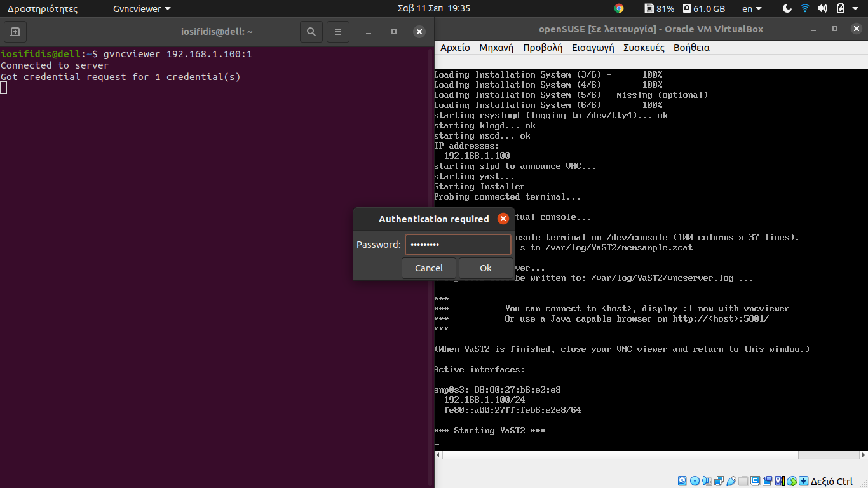Open the Συσκευές menu in VirtualBox
Viewport: 868px width, 488px height.
click(x=644, y=48)
